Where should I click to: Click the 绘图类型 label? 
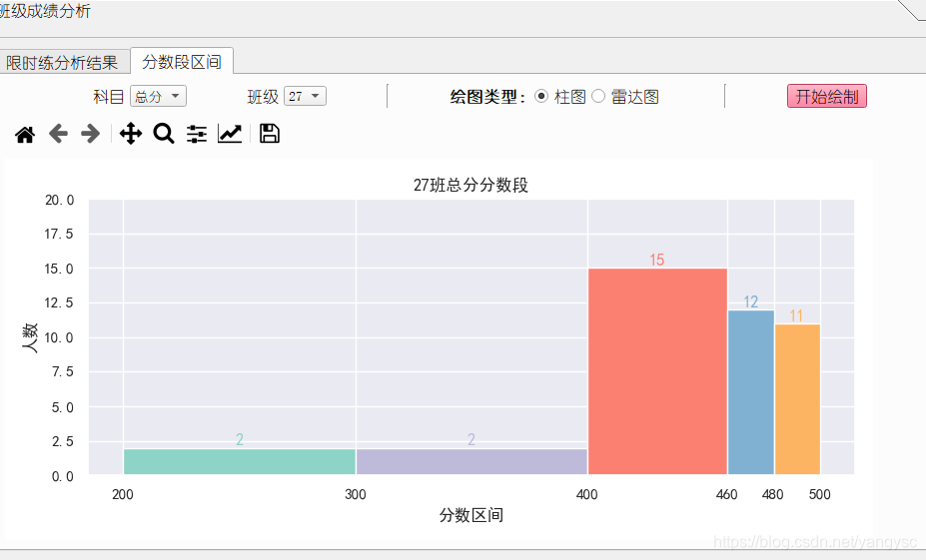[487, 97]
